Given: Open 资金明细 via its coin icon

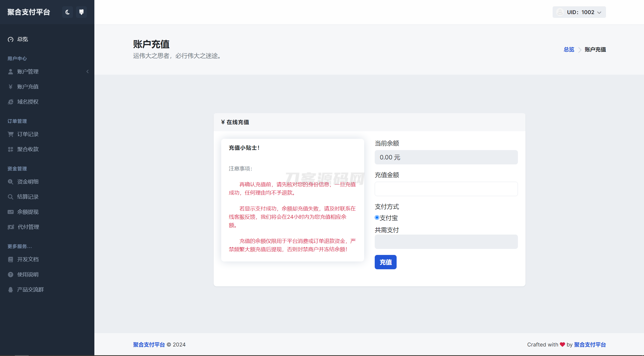Looking at the screenshot, I should [10, 182].
